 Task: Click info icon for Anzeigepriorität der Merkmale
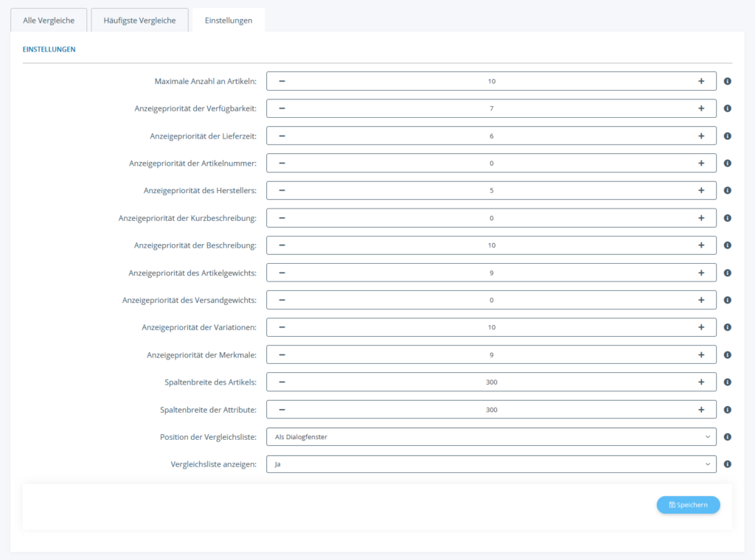(x=727, y=355)
